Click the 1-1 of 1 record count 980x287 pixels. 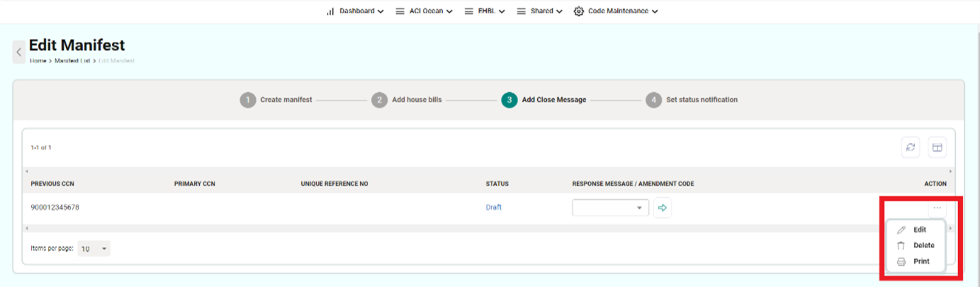point(41,147)
